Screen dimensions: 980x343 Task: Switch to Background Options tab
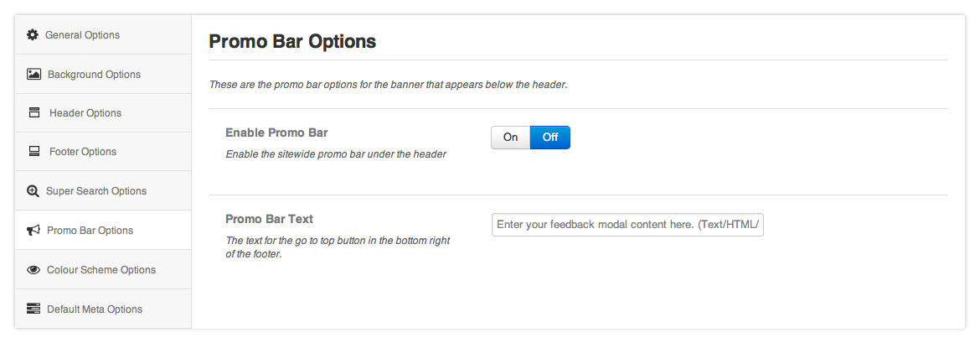[94, 75]
